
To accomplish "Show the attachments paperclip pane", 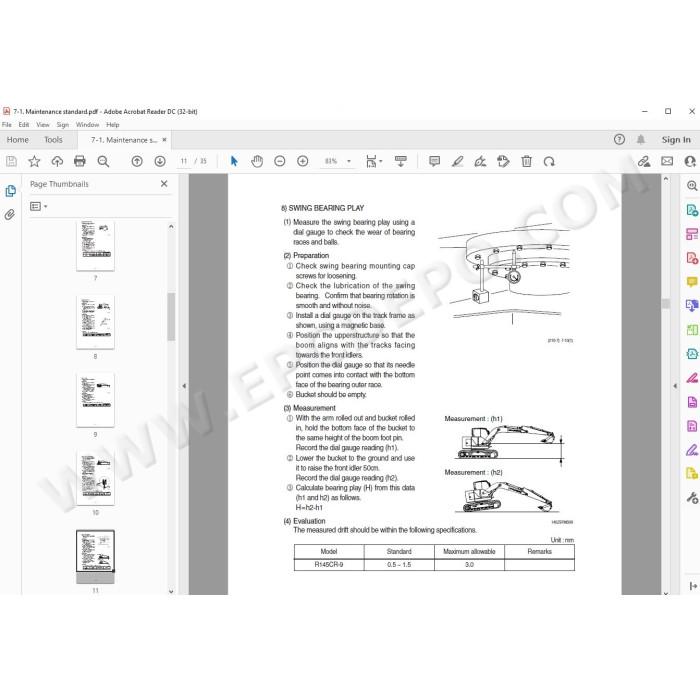I will (9, 215).
